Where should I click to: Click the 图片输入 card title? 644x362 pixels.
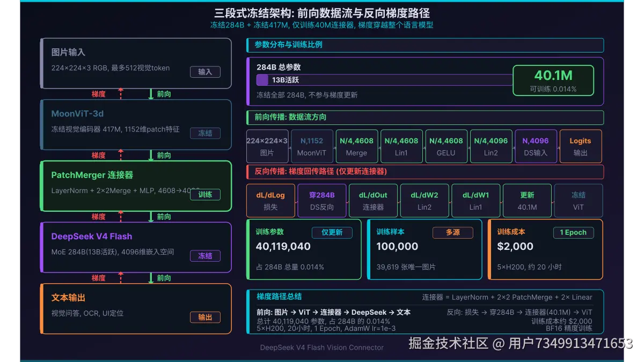(x=68, y=53)
